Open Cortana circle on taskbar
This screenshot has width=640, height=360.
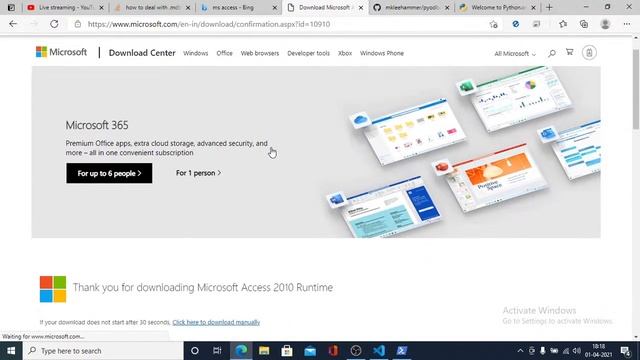point(195,351)
